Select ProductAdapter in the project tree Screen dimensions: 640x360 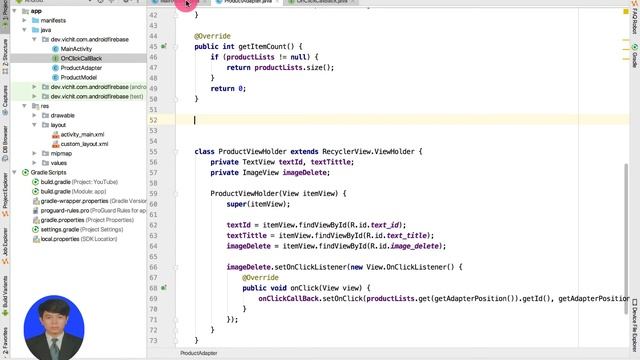[81, 68]
